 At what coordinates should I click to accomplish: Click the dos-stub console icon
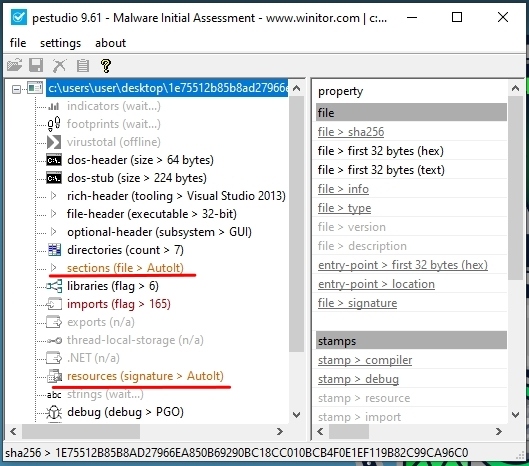[x=54, y=178]
